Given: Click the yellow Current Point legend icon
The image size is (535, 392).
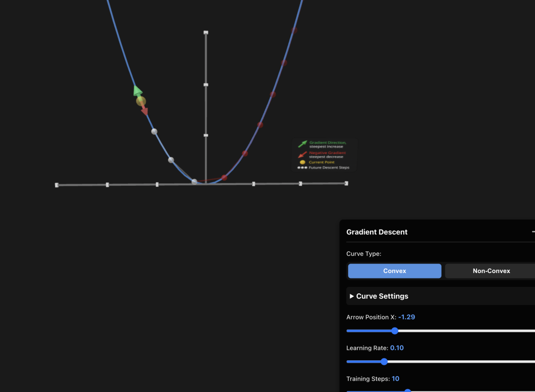Looking at the screenshot, I should pyautogui.click(x=302, y=162).
